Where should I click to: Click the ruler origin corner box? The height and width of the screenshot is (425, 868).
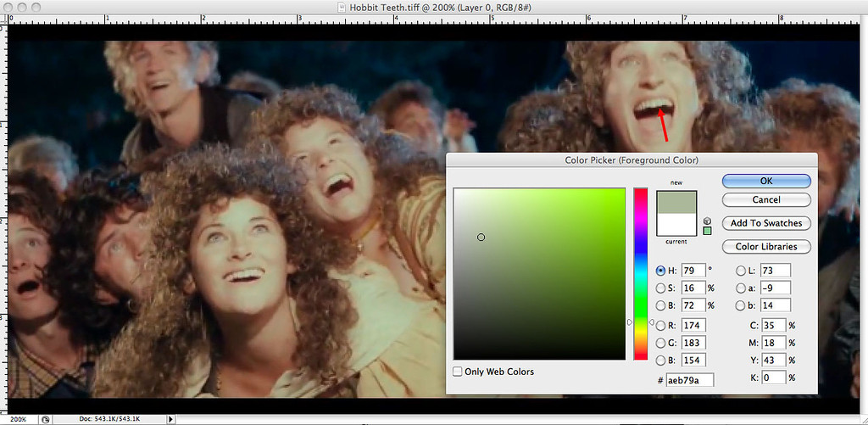[4, 19]
